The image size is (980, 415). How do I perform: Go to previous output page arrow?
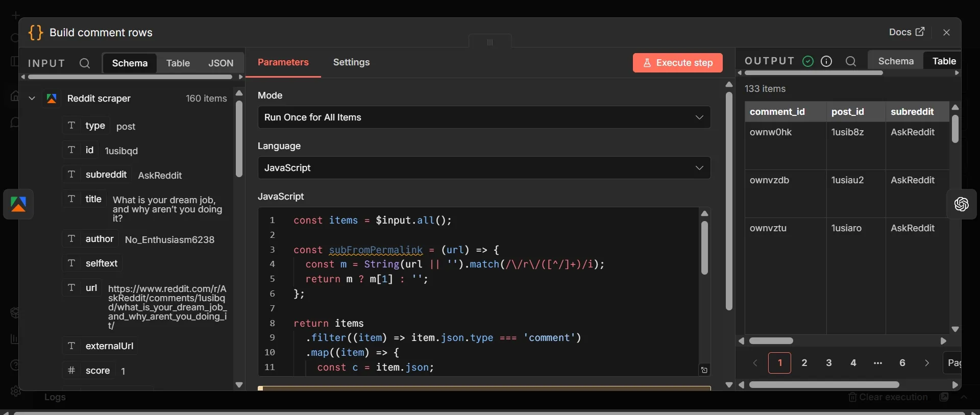755,363
